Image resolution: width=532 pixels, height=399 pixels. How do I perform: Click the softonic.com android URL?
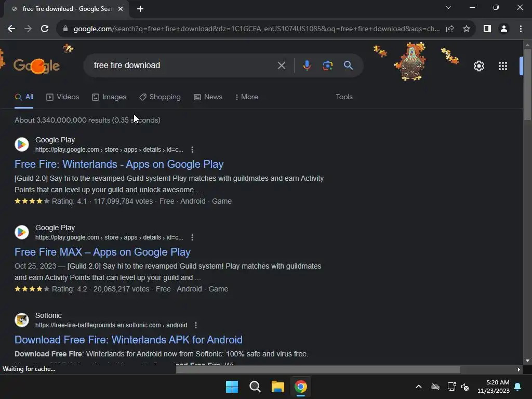[111, 325]
